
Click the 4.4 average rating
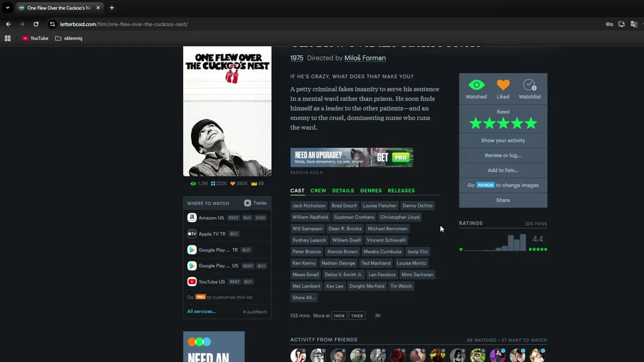click(x=537, y=239)
